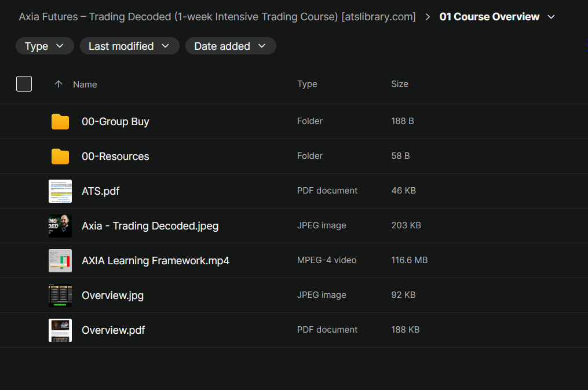The height and width of the screenshot is (390, 588).
Task: Select the 00-Group Buy file name
Action: coord(115,122)
